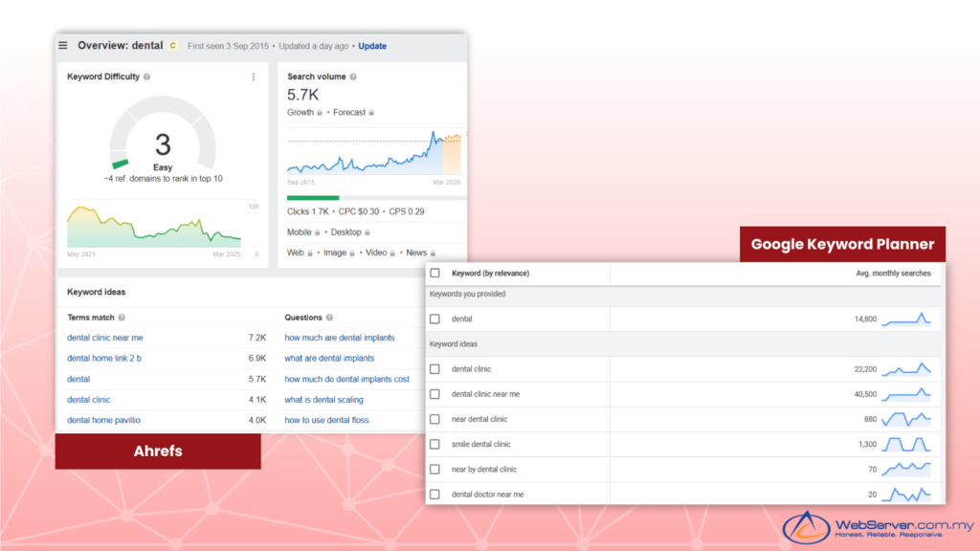Tick the checkbox for 'dental' provided keyword

point(435,320)
